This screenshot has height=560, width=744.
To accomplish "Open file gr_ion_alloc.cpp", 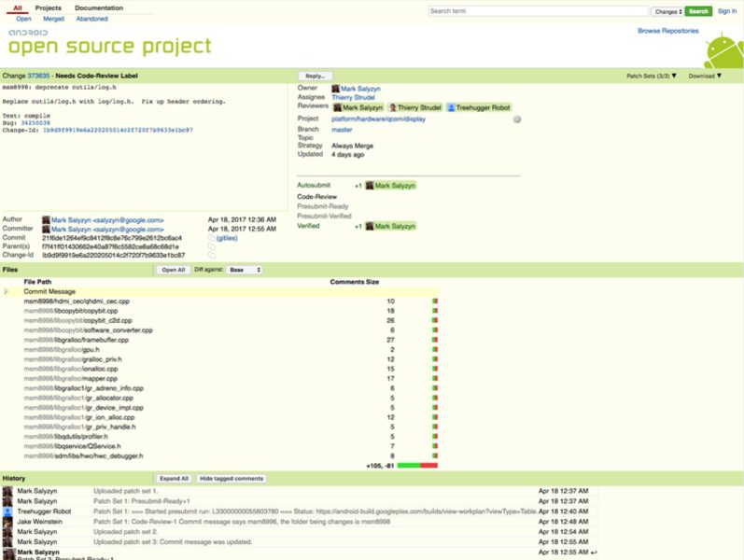I will [x=79, y=417].
